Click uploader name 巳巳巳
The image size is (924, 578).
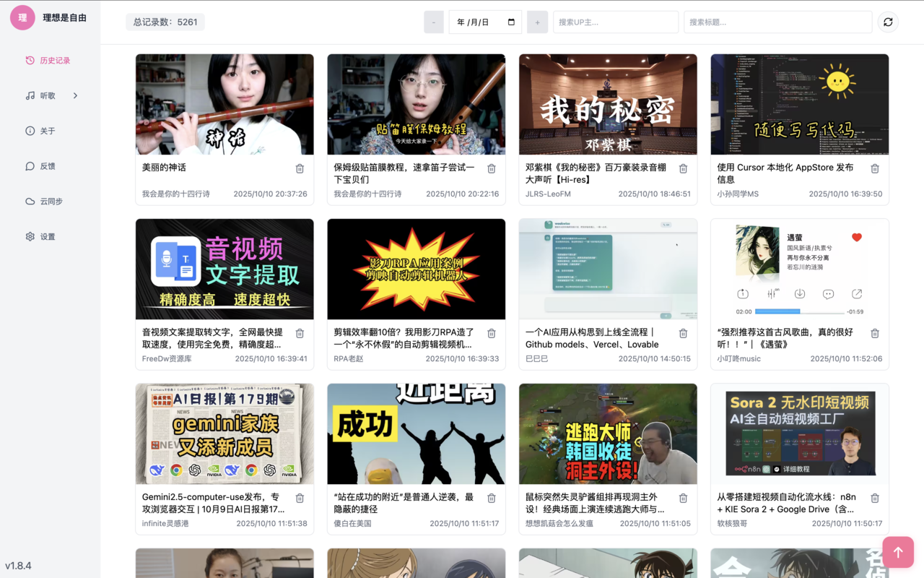coord(537,358)
